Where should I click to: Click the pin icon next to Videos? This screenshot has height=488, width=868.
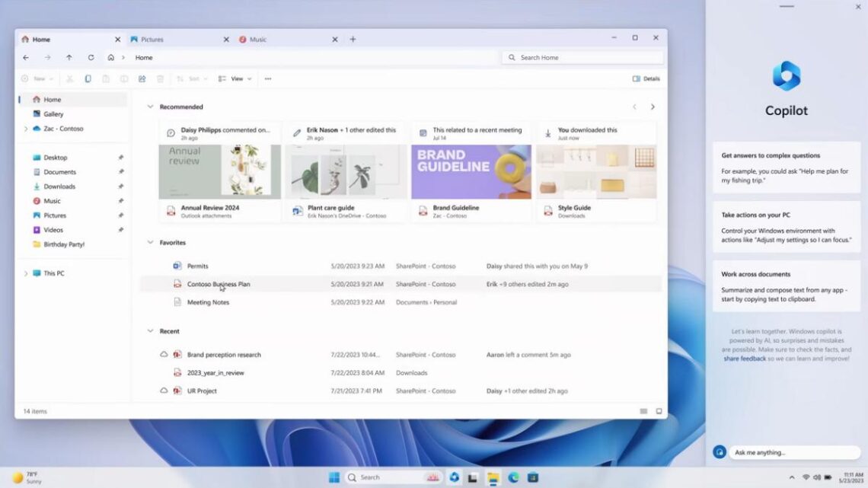coord(120,230)
